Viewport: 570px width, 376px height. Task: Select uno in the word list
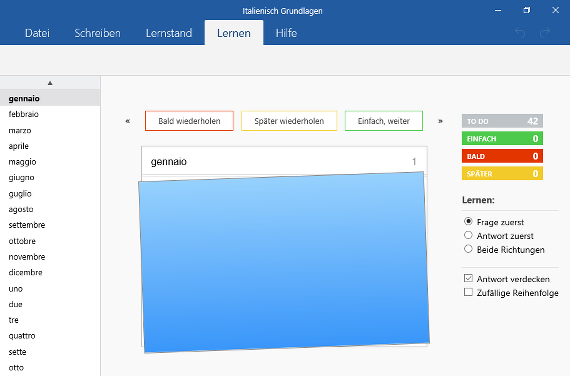tap(50, 289)
